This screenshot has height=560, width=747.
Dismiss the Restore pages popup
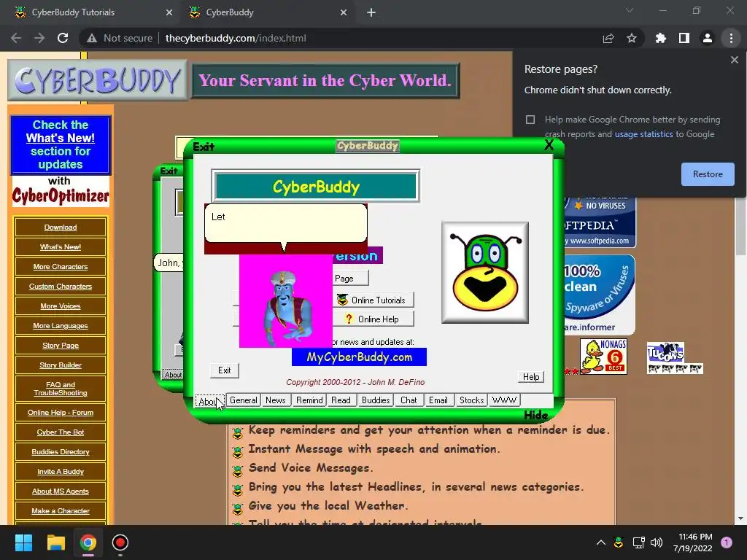point(734,60)
